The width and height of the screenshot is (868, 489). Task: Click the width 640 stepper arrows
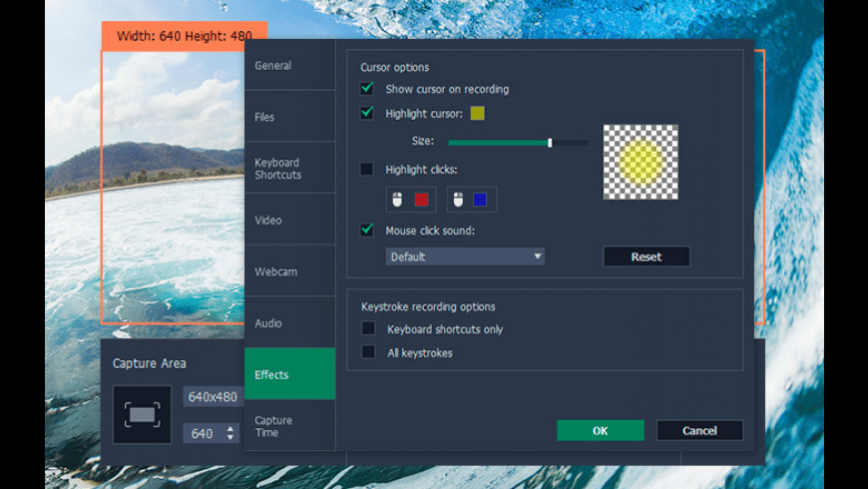click(230, 433)
